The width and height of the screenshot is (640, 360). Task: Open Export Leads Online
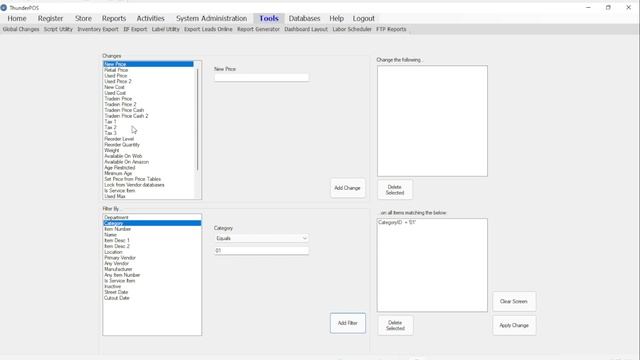coord(208,29)
